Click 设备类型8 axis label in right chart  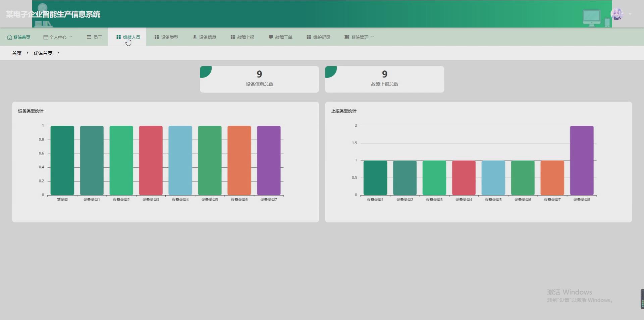(x=582, y=200)
